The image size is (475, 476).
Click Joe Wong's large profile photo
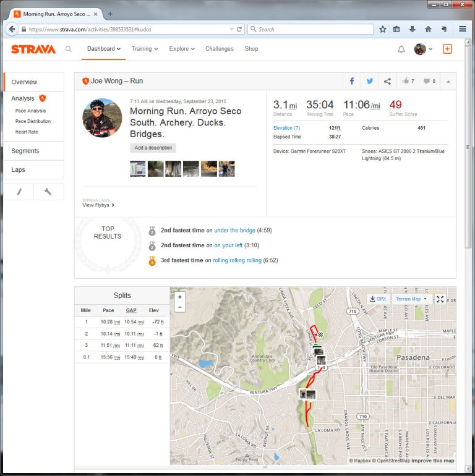[102, 118]
